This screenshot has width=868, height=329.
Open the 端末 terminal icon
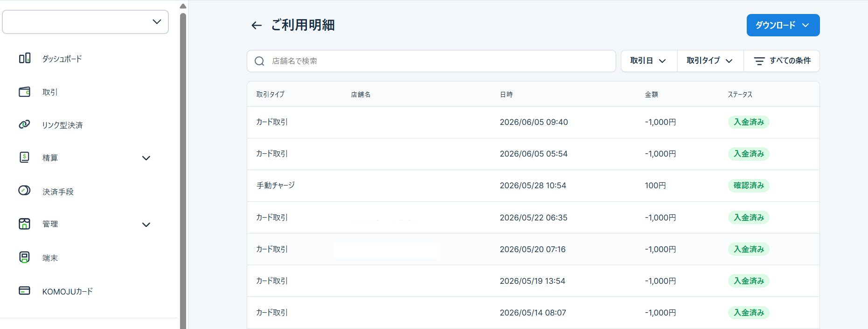click(25, 257)
